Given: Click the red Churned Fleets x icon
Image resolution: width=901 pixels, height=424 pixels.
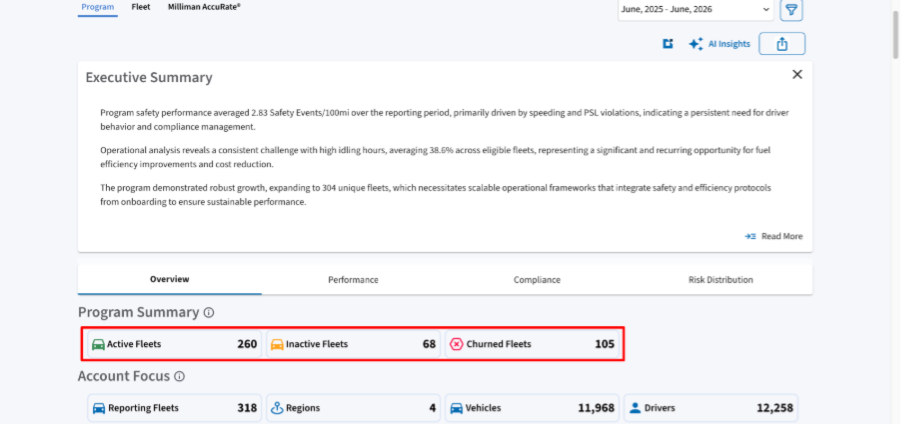Looking at the screenshot, I should click(x=456, y=344).
